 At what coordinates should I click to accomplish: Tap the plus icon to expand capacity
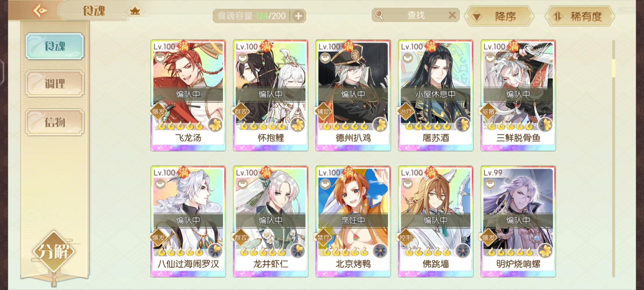(x=298, y=16)
